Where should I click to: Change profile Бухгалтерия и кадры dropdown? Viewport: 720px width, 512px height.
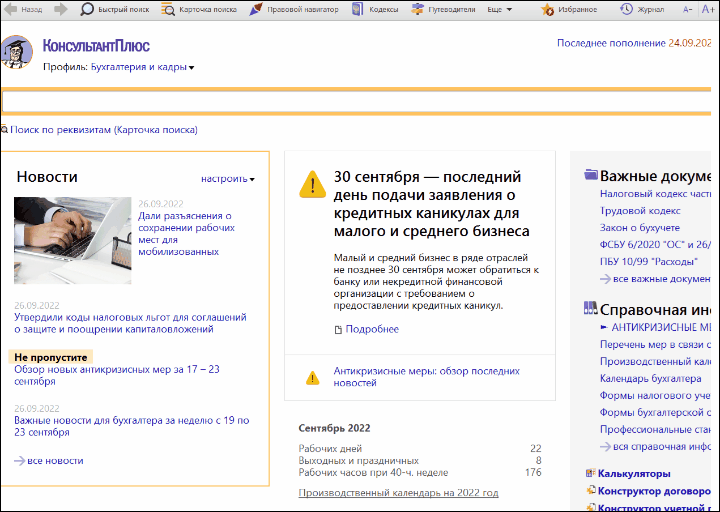coord(142,67)
